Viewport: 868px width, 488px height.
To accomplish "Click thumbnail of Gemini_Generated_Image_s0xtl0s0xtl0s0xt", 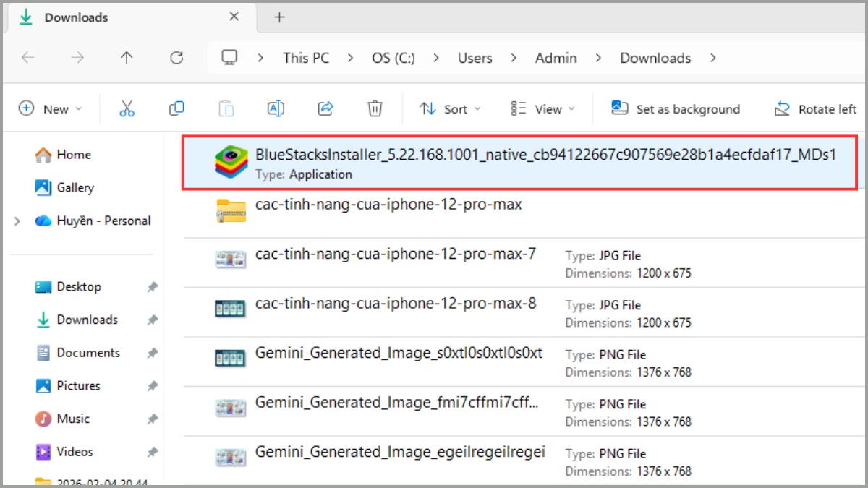I will point(231,358).
